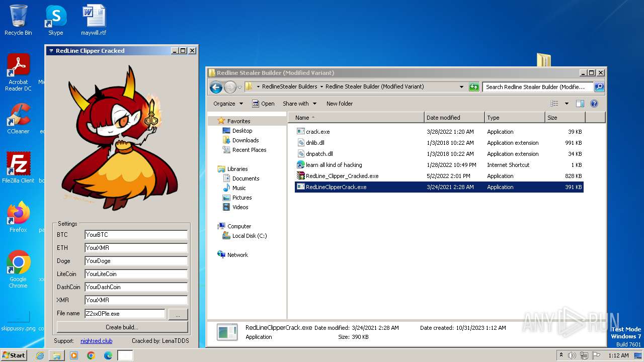Select Network in navigation pane

[x=237, y=255]
